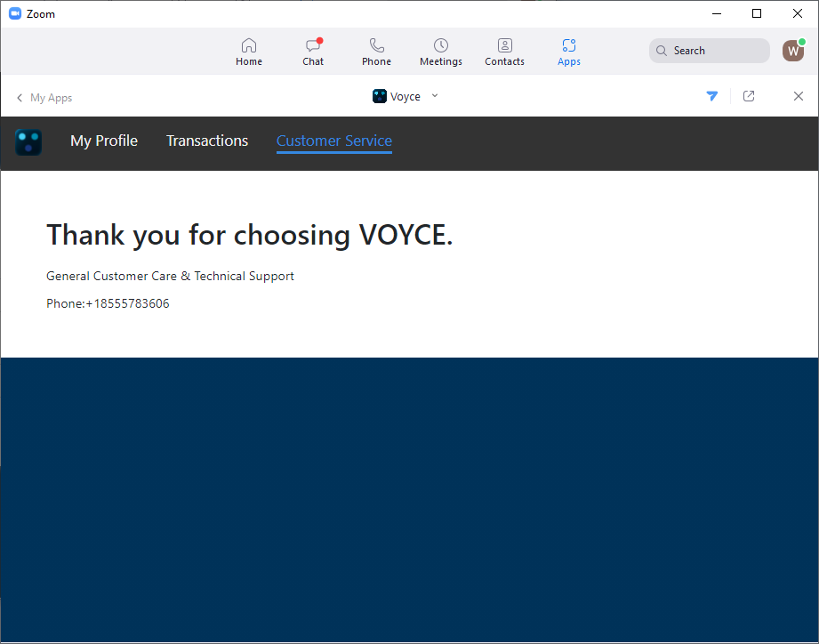Open the Home section of Zoom
Viewport: 819px width, 644px height.
(249, 51)
